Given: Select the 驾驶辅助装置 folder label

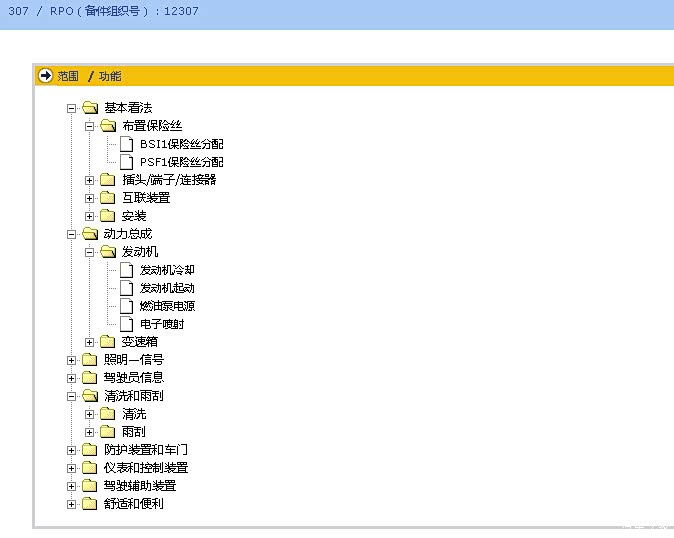Looking at the screenshot, I should click(x=140, y=486).
